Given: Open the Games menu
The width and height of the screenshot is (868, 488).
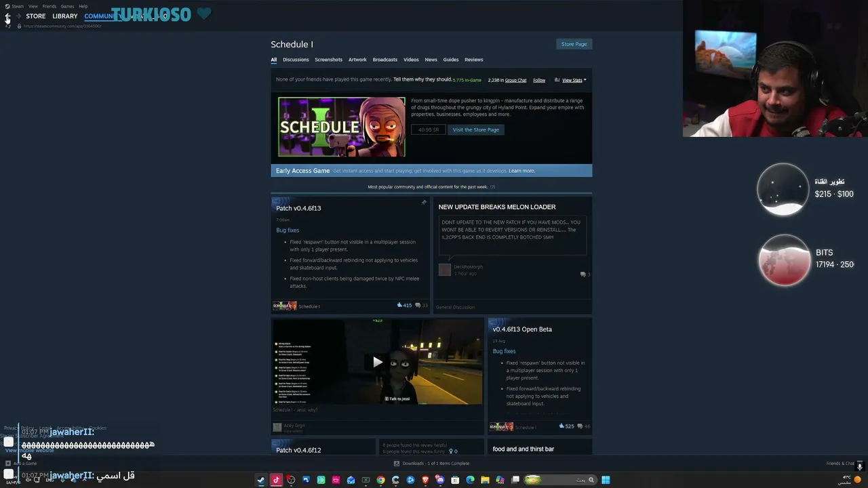Looking at the screenshot, I should click(x=67, y=6).
